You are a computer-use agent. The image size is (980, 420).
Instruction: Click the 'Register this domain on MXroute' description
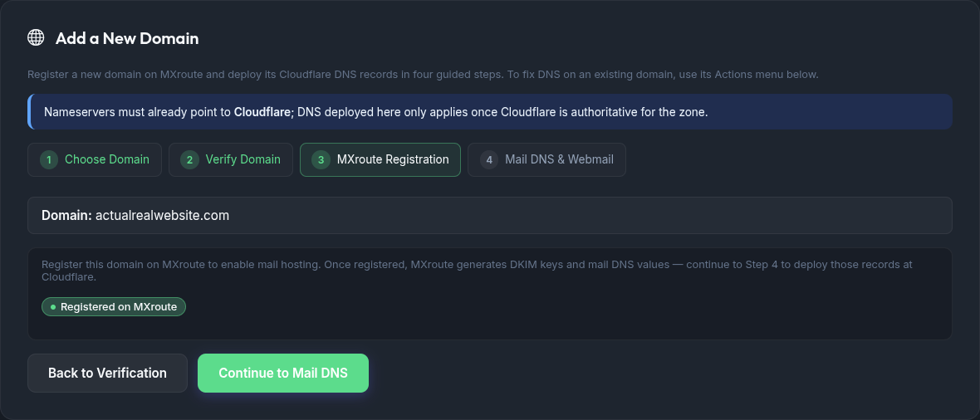[x=477, y=270]
